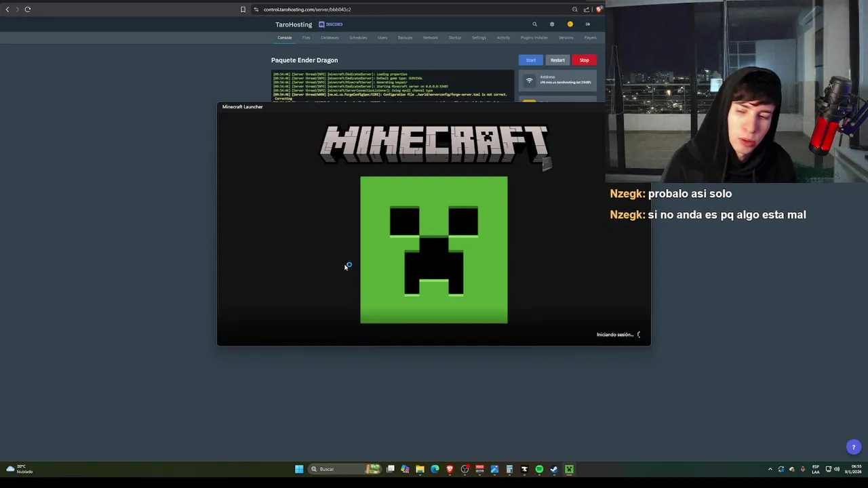Click the Restart server button
Viewport: 868px width, 488px height.
[557, 60]
